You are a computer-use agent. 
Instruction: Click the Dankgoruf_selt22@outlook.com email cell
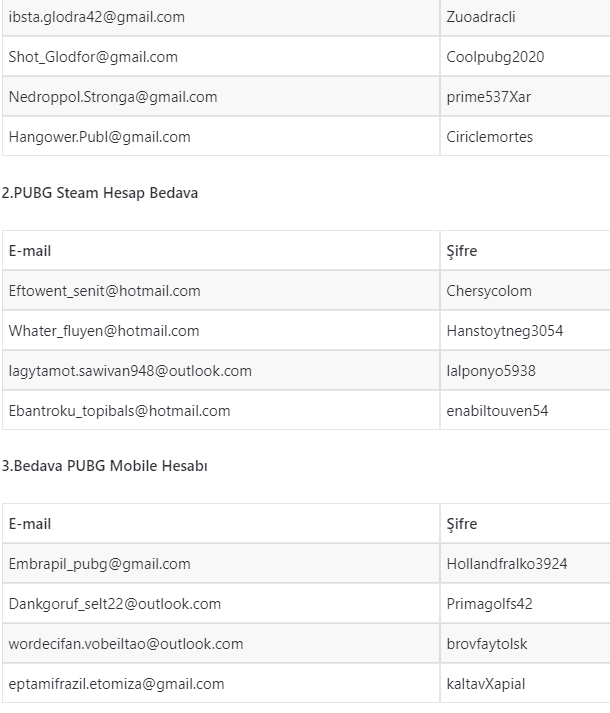(115, 604)
